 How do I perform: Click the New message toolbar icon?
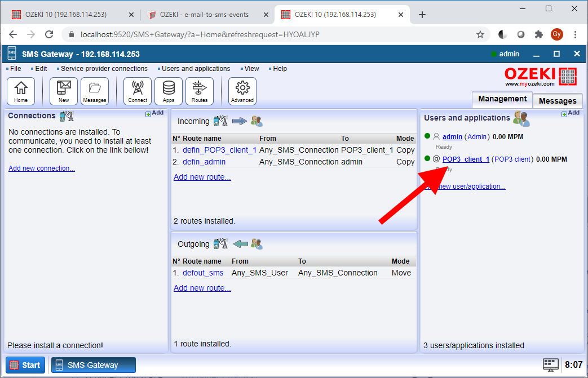(x=64, y=91)
